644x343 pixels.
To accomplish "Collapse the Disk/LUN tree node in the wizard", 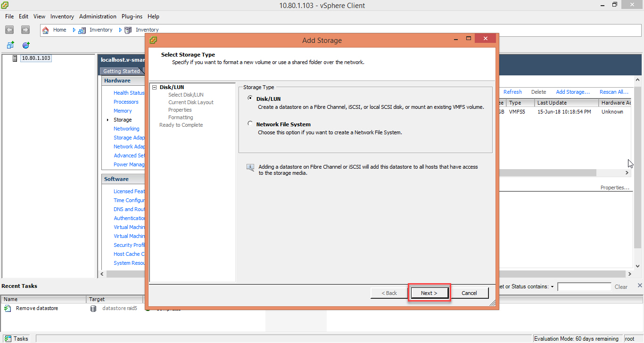I will (155, 87).
